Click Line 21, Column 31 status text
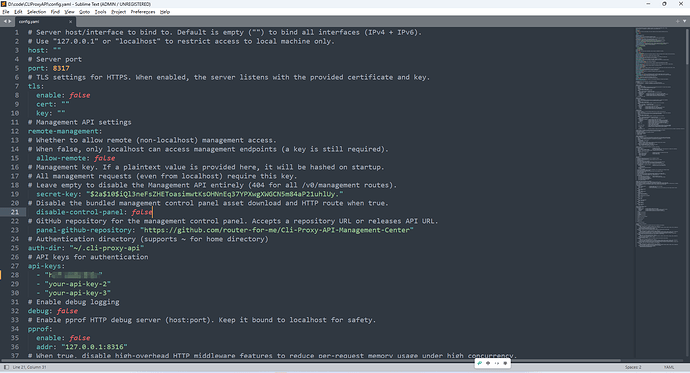 pyautogui.click(x=29, y=367)
